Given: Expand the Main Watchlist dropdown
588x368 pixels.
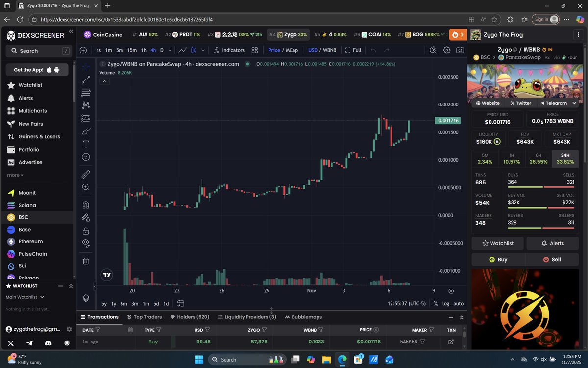Looking at the screenshot, I should point(25,297).
